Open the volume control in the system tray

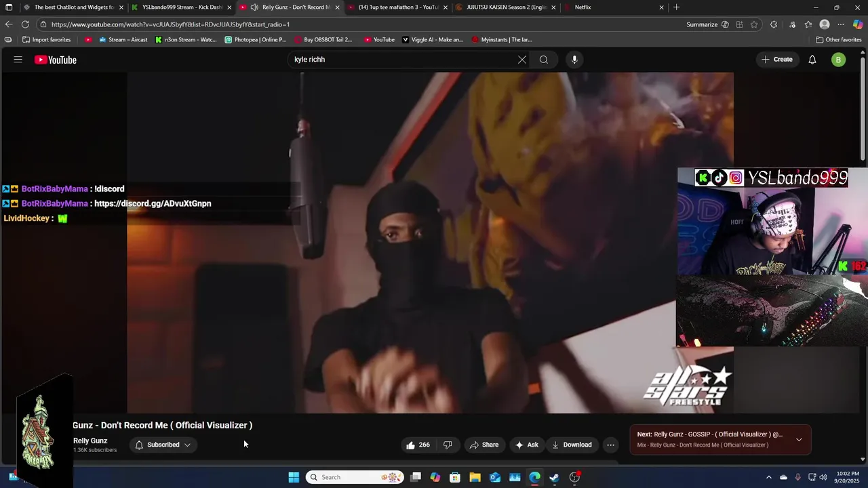point(825,477)
